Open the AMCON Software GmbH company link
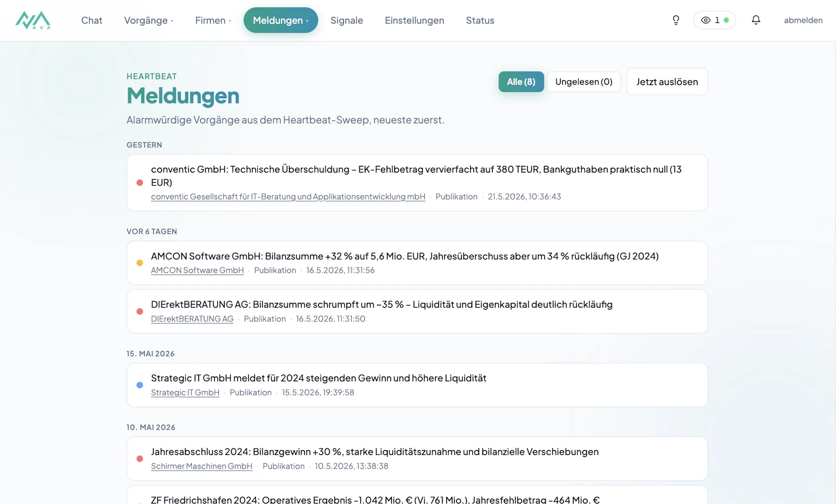This screenshot has height=504, width=836. coord(198,271)
